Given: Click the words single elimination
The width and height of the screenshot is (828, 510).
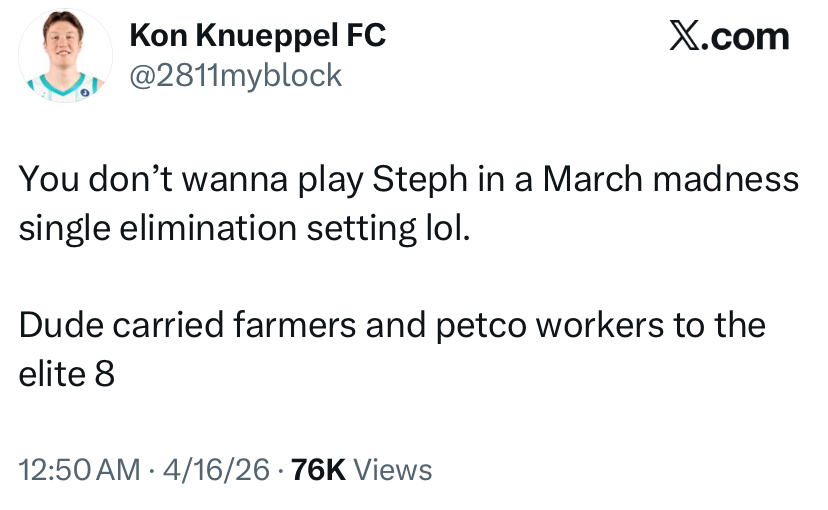Looking at the screenshot, I should coord(158,229).
